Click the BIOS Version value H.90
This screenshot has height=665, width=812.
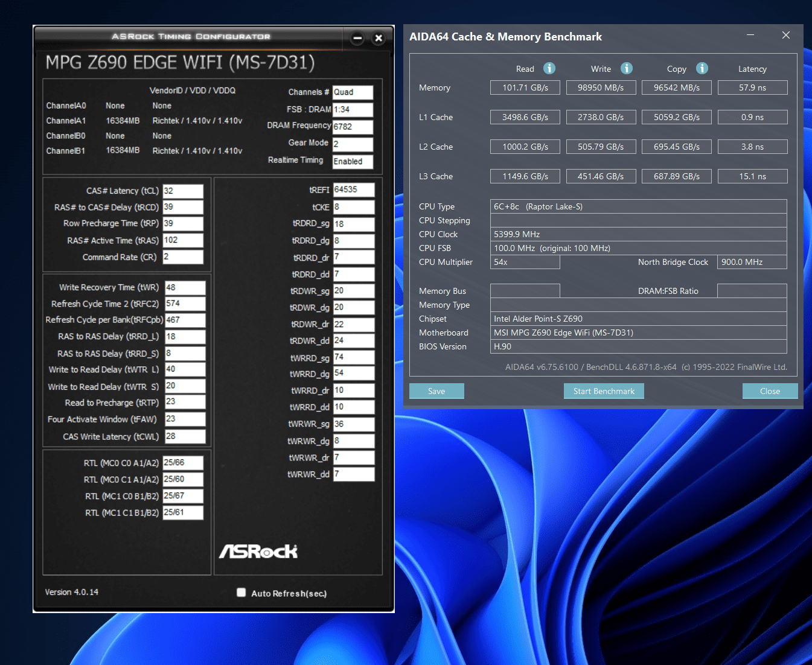(639, 346)
